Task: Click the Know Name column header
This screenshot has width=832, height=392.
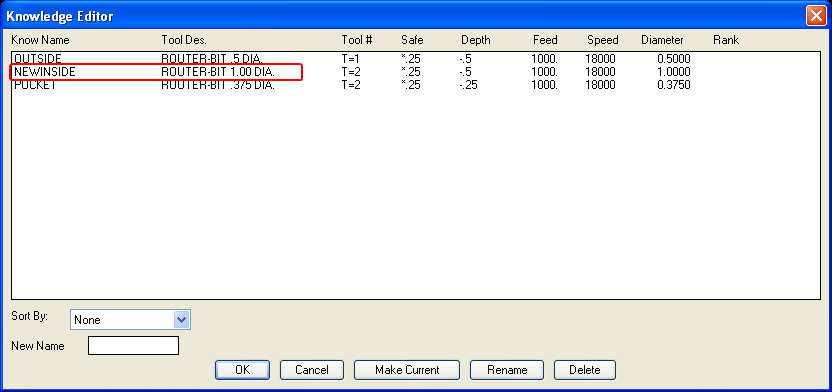Action: pos(40,40)
